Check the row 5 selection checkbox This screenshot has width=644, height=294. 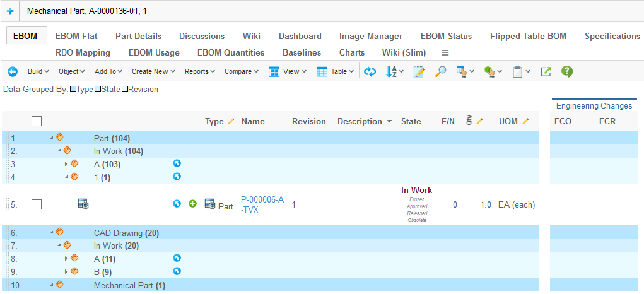pyautogui.click(x=37, y=204)
